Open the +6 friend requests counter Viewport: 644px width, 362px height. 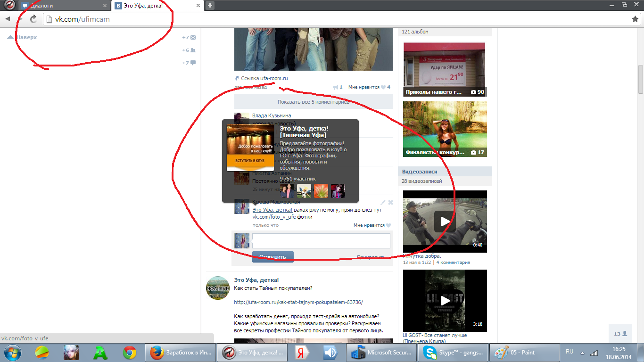[x=189, y=50]
